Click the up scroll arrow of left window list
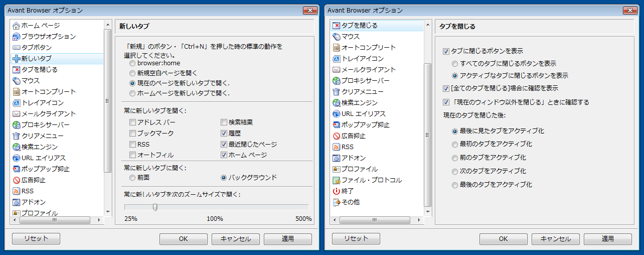 [108, 24]
